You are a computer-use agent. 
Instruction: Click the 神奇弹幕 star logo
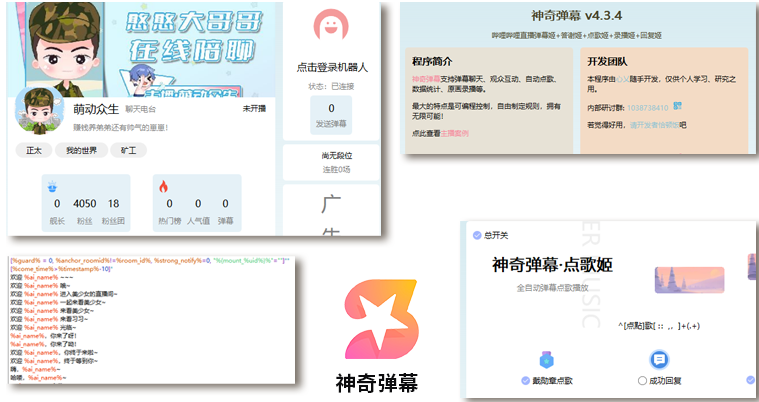coord(381,319)
